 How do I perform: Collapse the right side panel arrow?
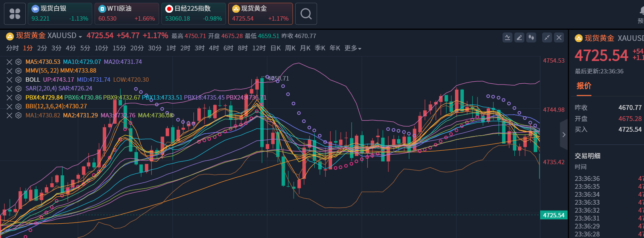(x=564, y=135)
